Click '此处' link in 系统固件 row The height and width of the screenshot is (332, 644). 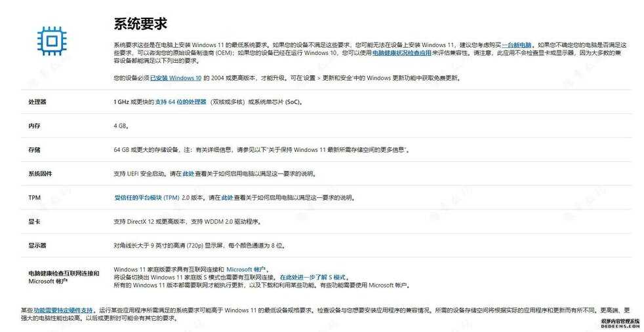[x=188, y=174]
